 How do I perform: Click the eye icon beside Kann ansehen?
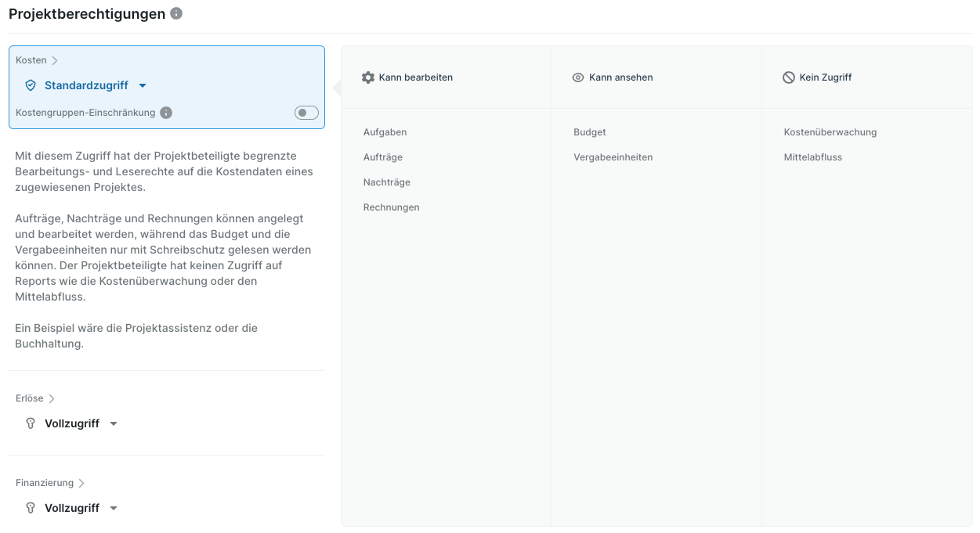coord(578,77)
